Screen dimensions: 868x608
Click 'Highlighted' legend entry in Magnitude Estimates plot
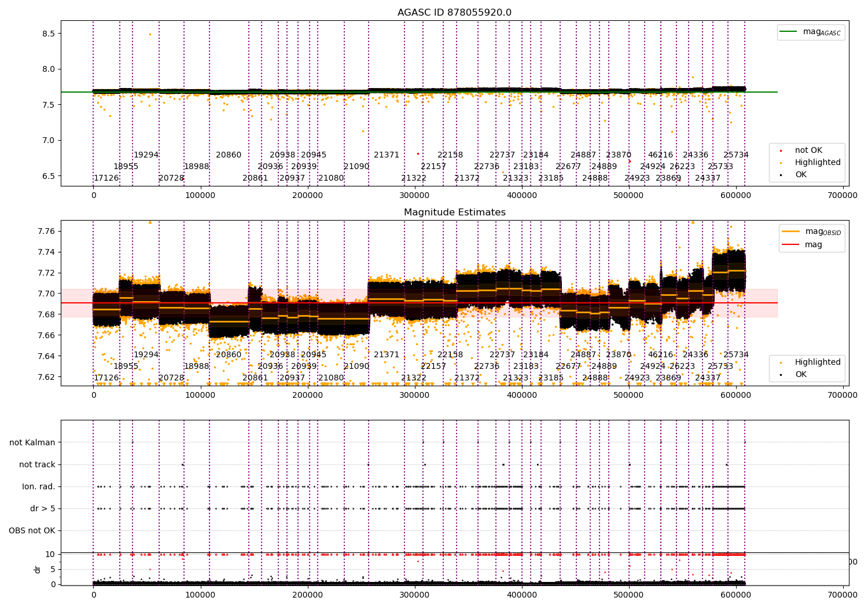point(810,362)
